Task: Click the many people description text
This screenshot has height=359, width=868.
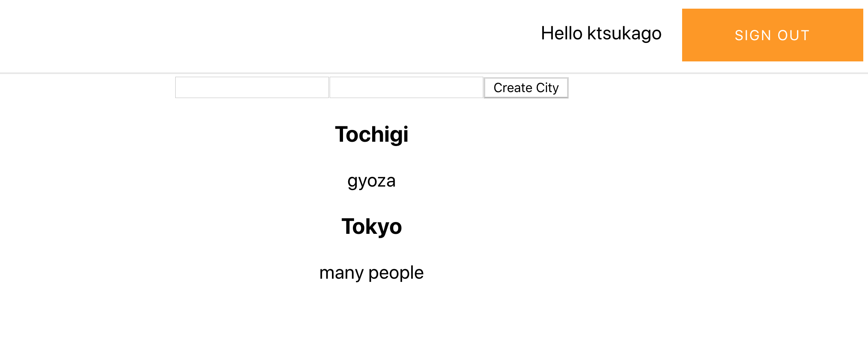Action: tap(371, 272)
